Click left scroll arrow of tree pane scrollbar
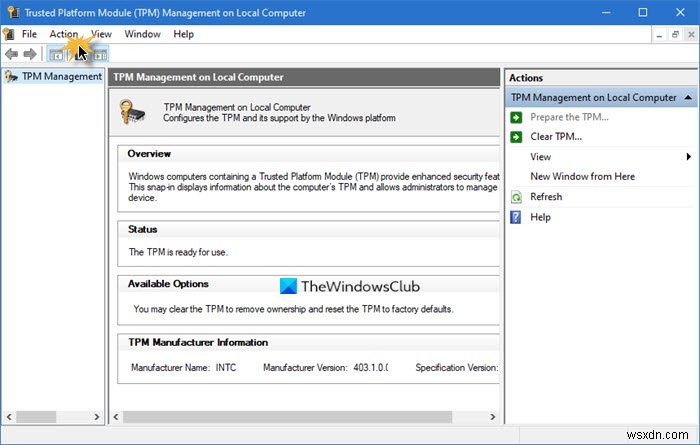The image size is (700, 445). (x=9, y=417)
